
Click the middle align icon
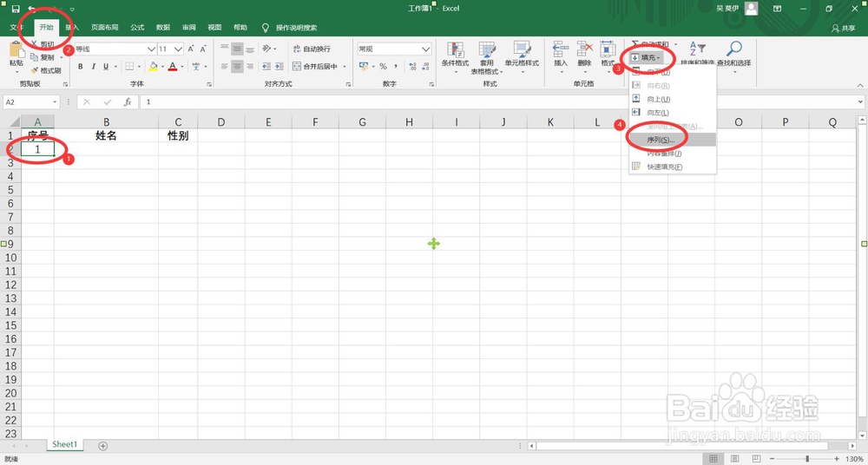[x=237, y=49]
